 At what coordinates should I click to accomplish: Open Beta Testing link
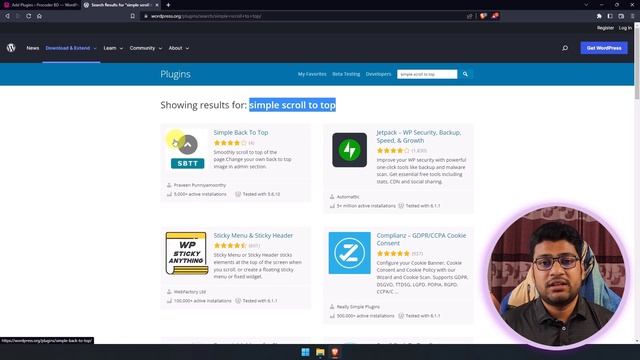(x=346, y=74)
